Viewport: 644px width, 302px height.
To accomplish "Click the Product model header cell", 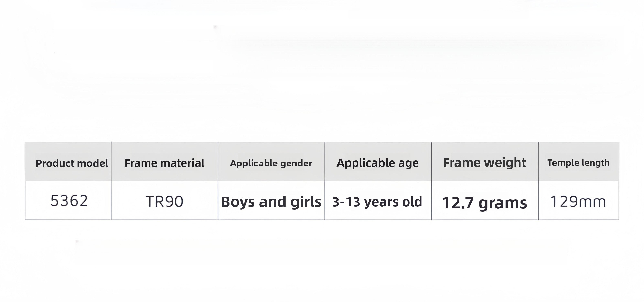I will (68, 162).
